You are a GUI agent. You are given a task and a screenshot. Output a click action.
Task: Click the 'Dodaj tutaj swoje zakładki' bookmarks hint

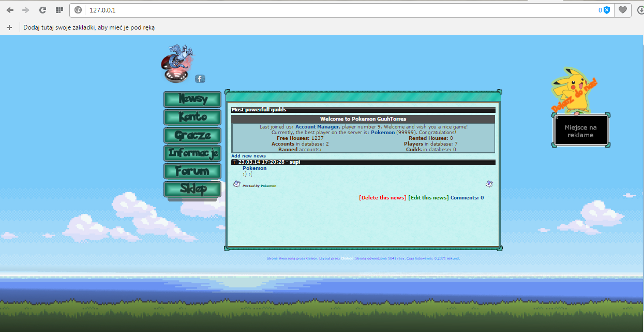(89, 27)
